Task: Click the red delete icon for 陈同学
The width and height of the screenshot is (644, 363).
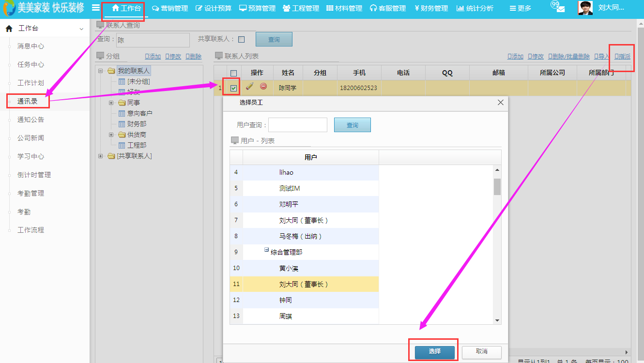Action: click(263, 87)
